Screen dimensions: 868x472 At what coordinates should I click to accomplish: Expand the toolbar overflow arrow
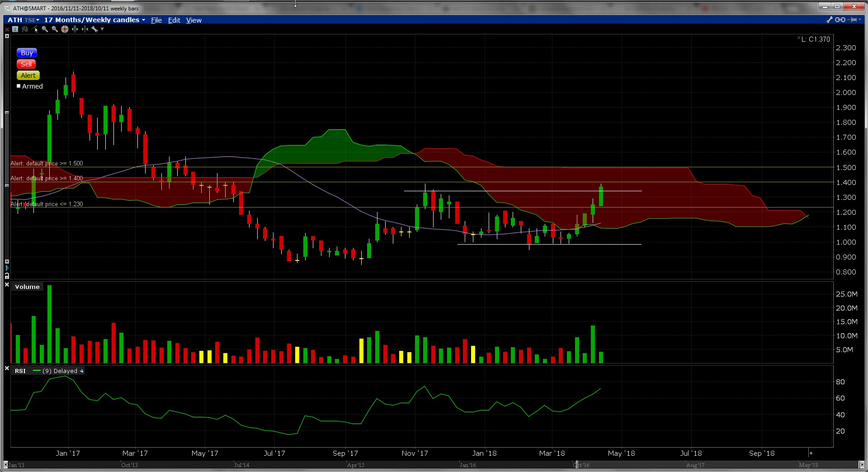(102, 29)
